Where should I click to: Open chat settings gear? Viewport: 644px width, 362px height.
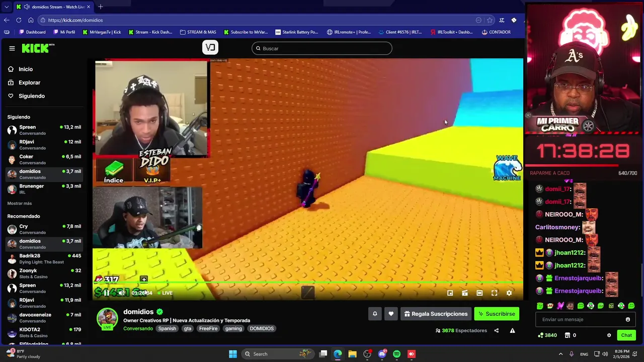point(609,335)
